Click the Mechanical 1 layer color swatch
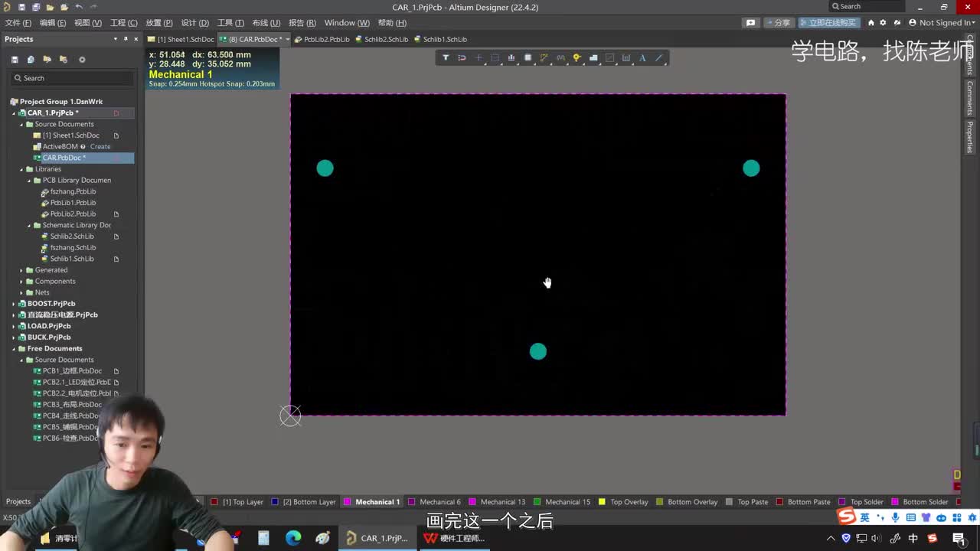This screenshot has width=980, height=551. 348,502
